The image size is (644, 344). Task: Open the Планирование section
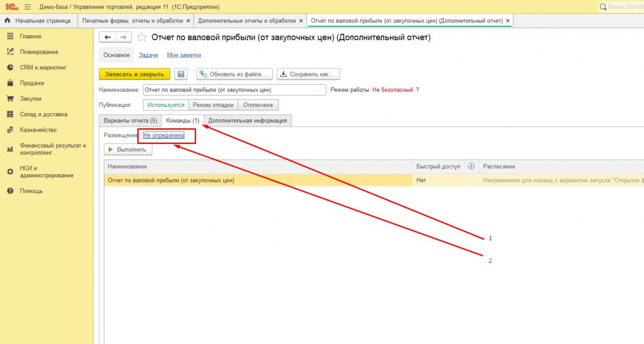click(x=39, y=52)
